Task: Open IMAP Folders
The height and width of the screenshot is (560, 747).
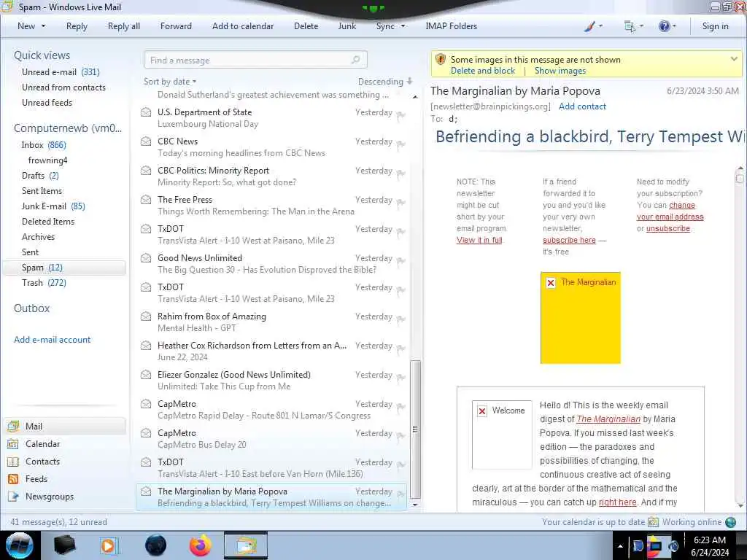Action: (x=451, y=26)
